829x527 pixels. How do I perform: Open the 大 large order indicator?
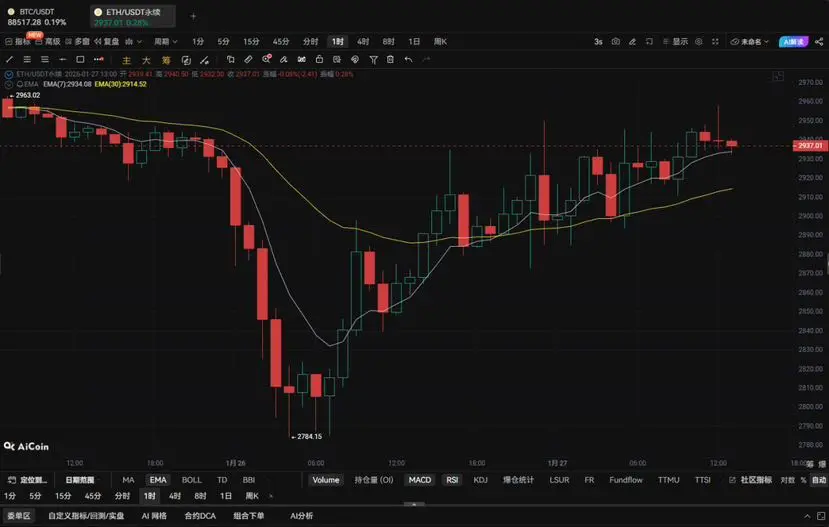coord(146,60)
